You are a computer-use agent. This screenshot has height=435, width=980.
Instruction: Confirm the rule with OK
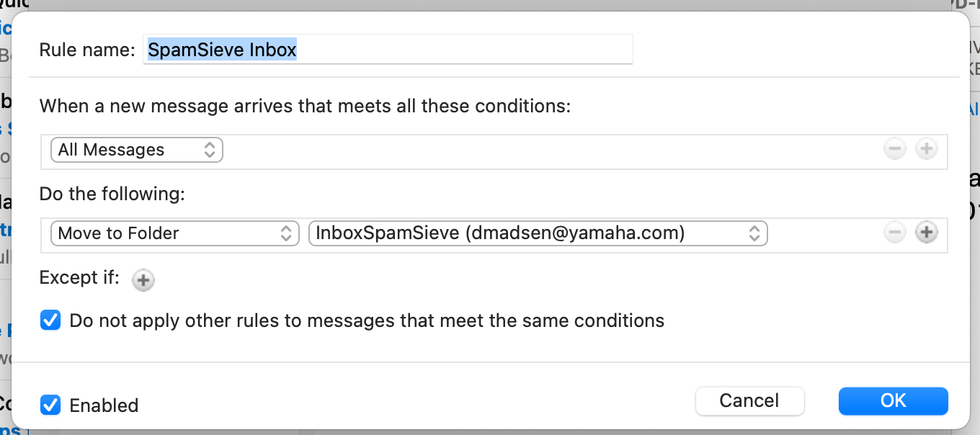pyautogui.click(x=893, y=400)
